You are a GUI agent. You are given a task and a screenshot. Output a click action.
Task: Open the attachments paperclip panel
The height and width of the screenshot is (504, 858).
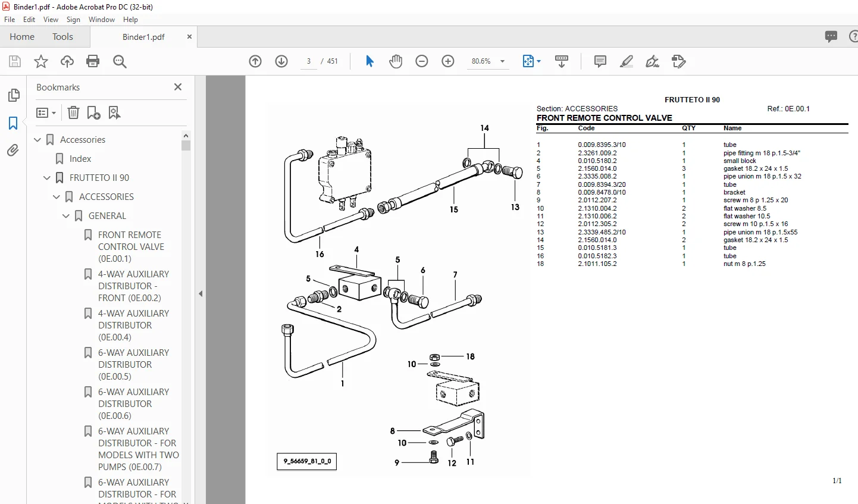click(13, 151)
